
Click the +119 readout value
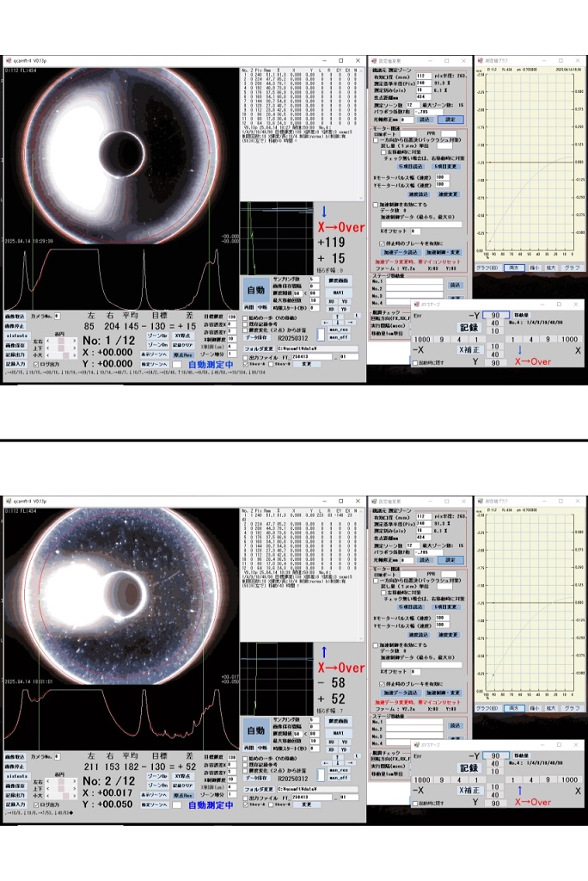tap(331, 242)
